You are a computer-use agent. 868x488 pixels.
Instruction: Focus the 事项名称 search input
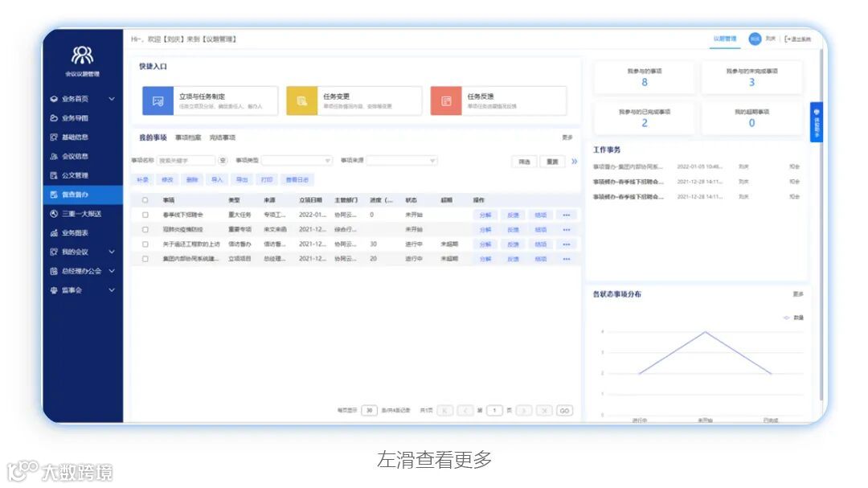186,161
